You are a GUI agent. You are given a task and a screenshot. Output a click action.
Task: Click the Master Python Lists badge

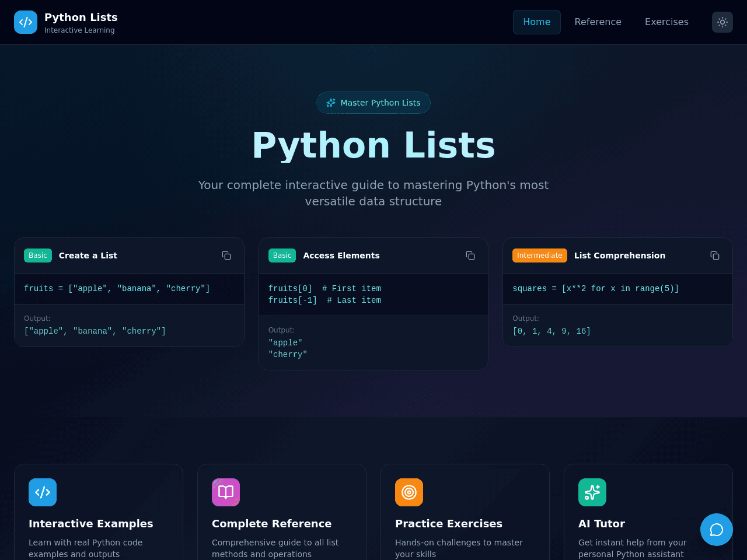click(373, 103)
